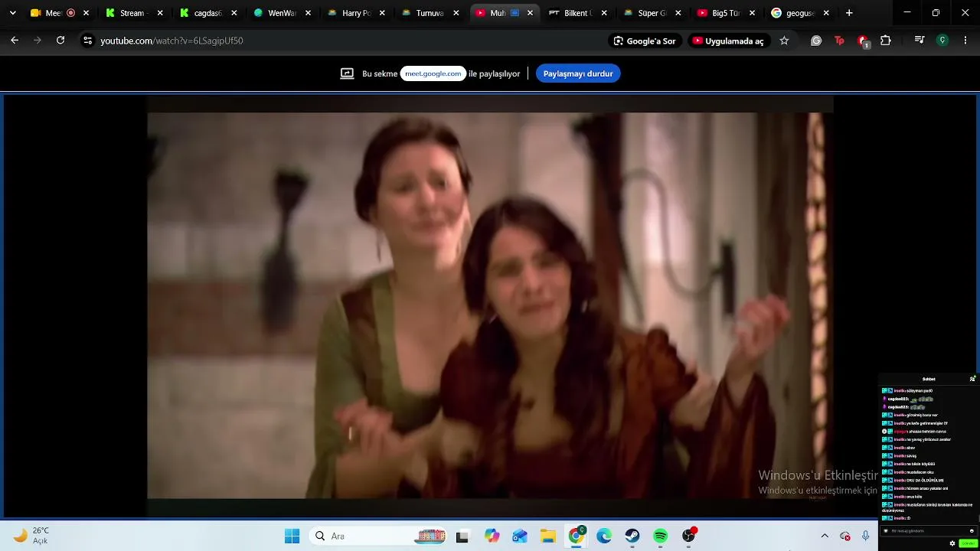Switch to the Google Meet tab
This screenshot has width=980, height=551.
pyautogui.click(x=60, y=13)
